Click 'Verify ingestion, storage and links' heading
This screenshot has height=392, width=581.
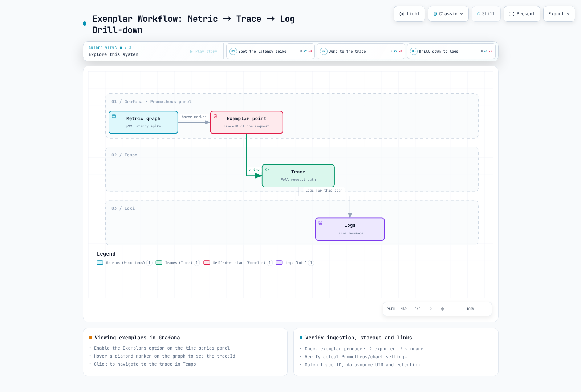coord(359,338)
